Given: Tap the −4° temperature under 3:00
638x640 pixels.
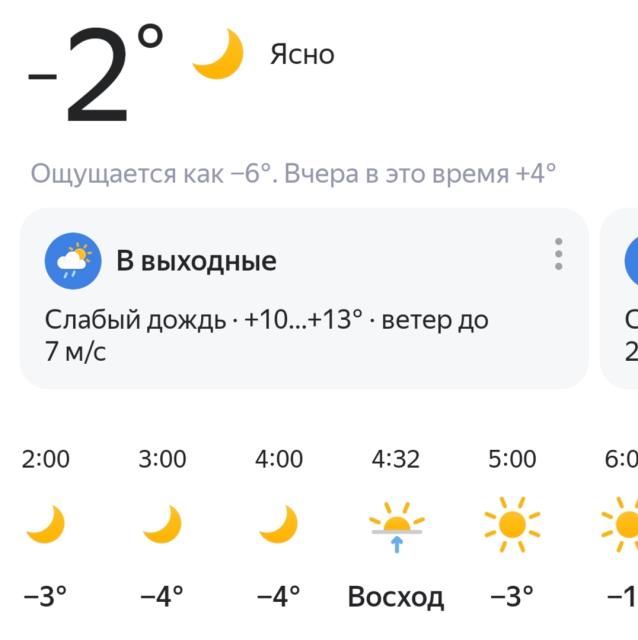Looking at the screenshot, I should click(x=162, y=597).
